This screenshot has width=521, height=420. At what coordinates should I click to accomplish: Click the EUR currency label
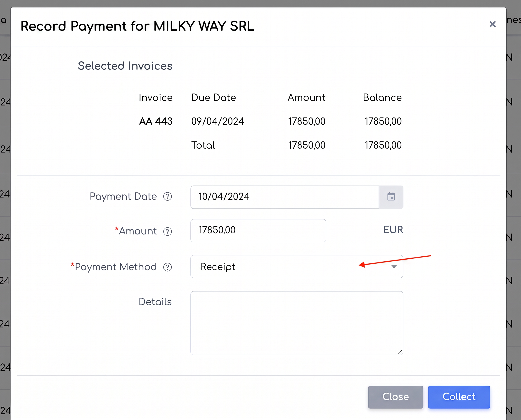tap(393, 230)
